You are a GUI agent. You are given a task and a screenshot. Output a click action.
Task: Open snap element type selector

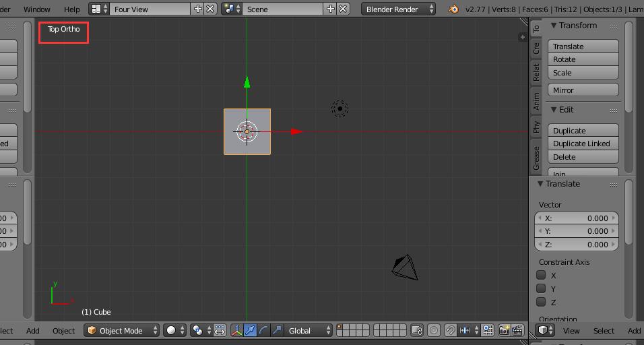point(468,331)
